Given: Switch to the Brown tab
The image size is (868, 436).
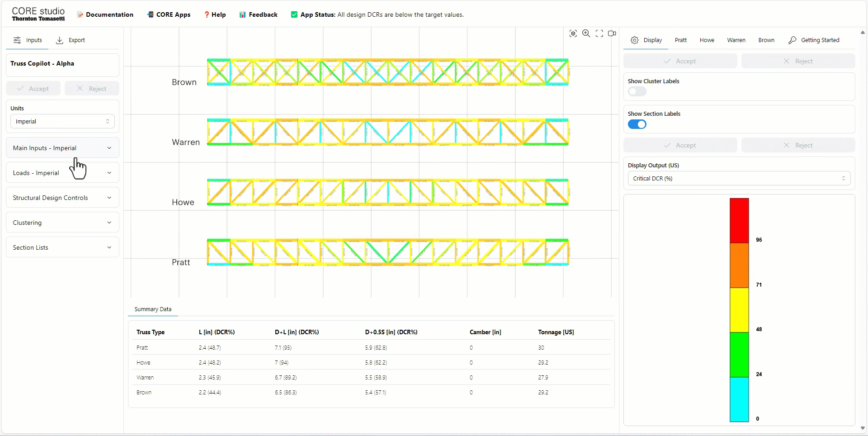Looking at the screenshot, I should click(x=766, y=40).
